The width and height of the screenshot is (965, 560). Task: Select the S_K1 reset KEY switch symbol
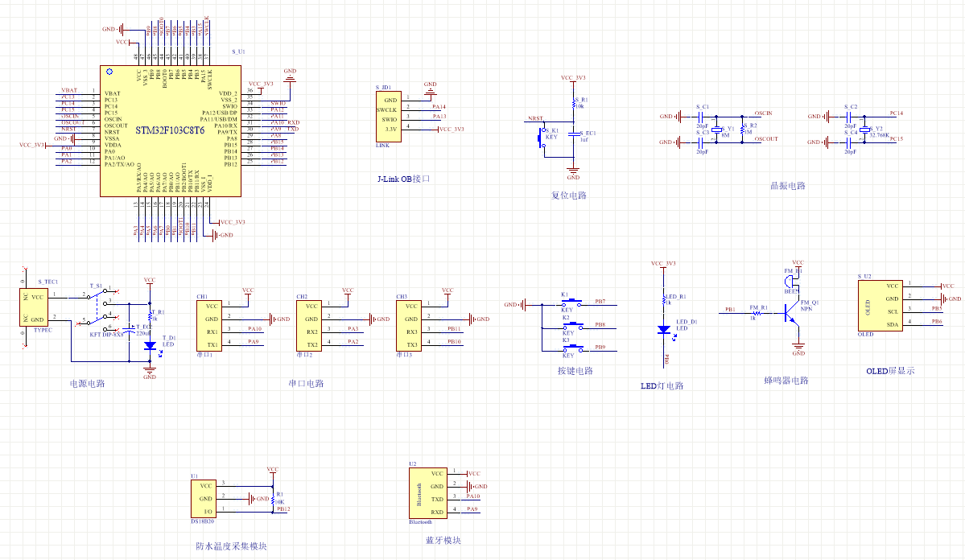tap(540, 138)
